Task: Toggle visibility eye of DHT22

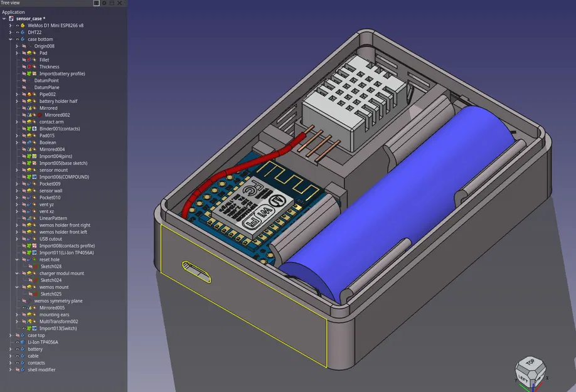Action: [x=18, y=32]
